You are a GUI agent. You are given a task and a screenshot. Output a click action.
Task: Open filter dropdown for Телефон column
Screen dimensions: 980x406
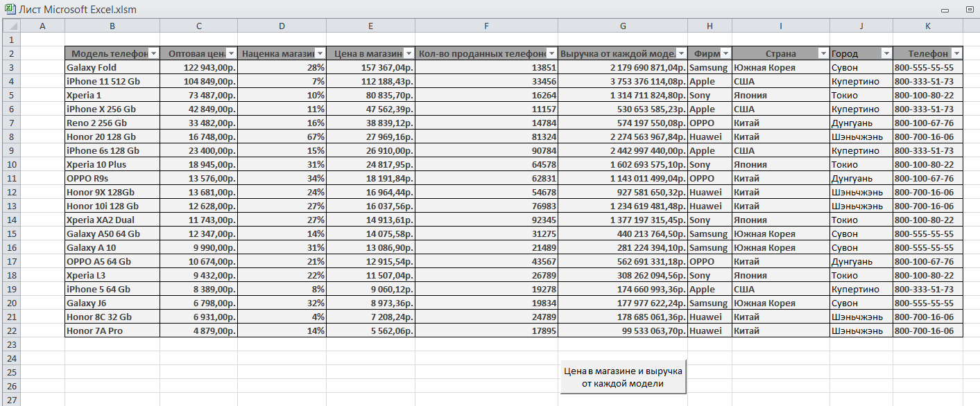click(957, 53)
